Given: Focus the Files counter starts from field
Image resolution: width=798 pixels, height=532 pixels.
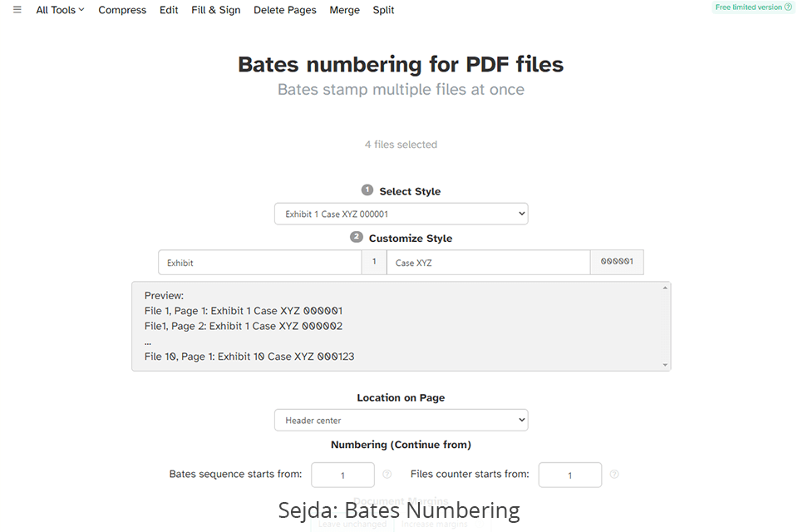Looking at the screenshot, I should [570, 475].
